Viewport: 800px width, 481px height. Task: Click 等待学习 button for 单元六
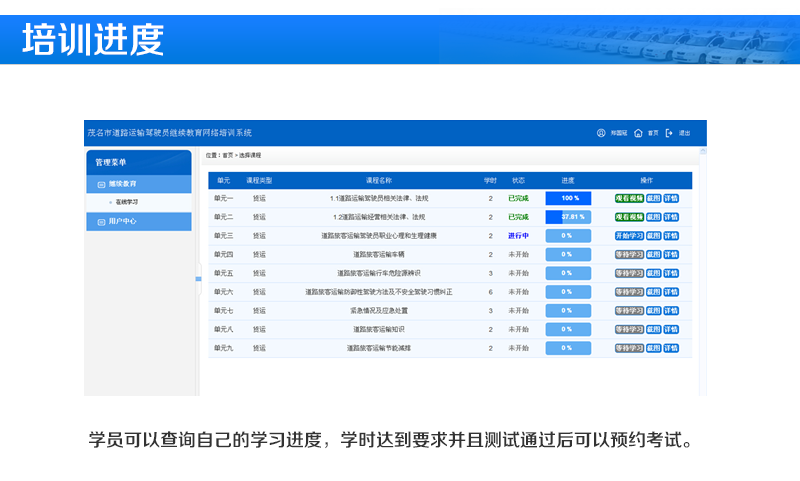629,292
